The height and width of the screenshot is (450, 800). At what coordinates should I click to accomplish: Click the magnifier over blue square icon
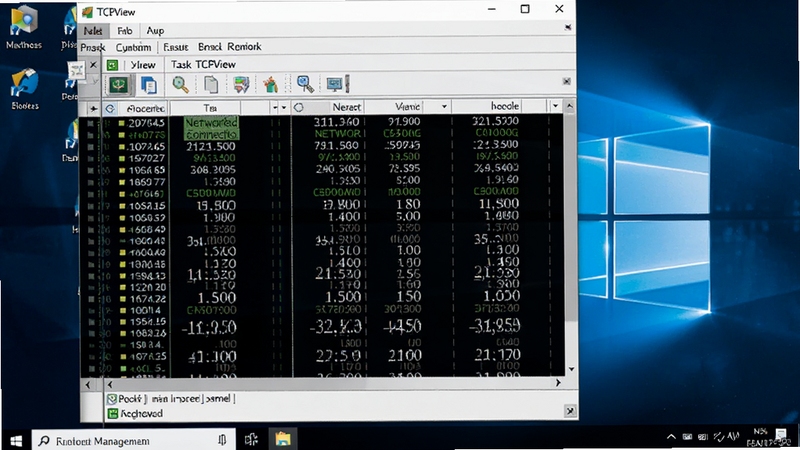305,84
